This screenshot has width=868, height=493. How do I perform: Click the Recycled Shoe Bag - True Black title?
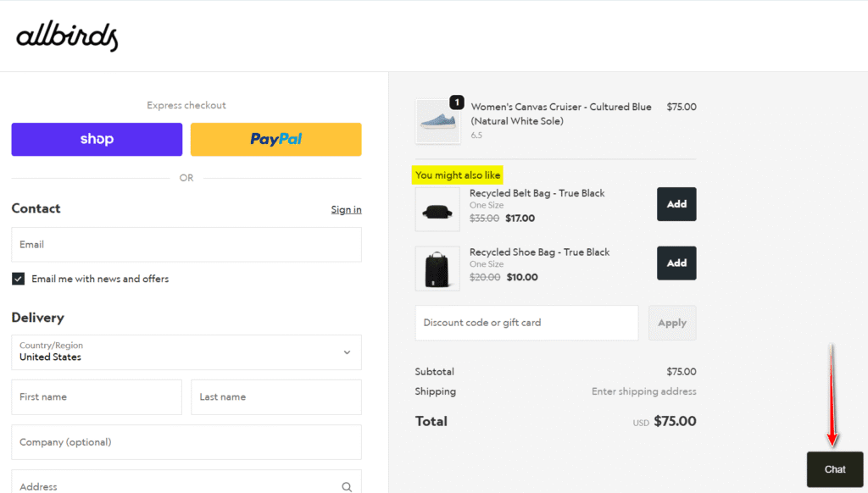coord(539,252)
